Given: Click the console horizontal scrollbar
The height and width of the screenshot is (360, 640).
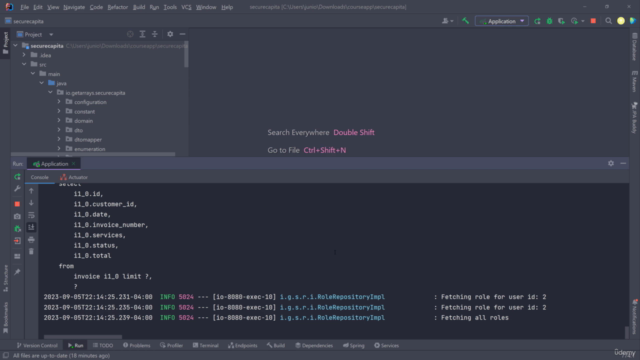Looking at the screenshot, I should [x=83, y=337].
